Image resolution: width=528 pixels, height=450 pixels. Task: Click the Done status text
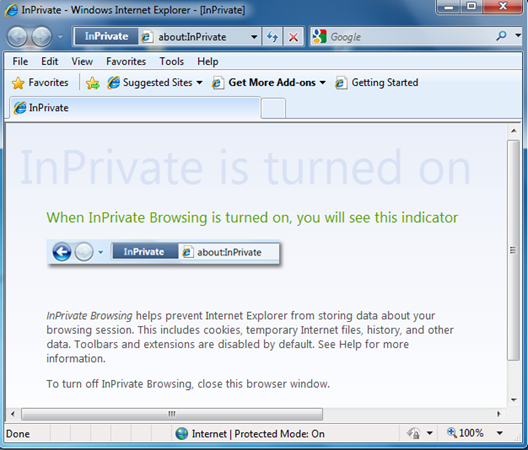18,434
